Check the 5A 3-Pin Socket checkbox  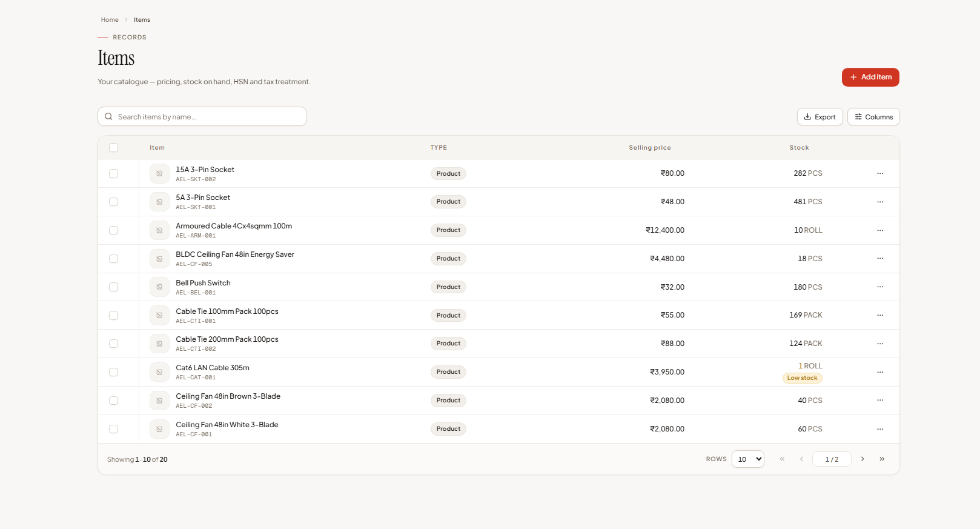(x=113, y=202)
